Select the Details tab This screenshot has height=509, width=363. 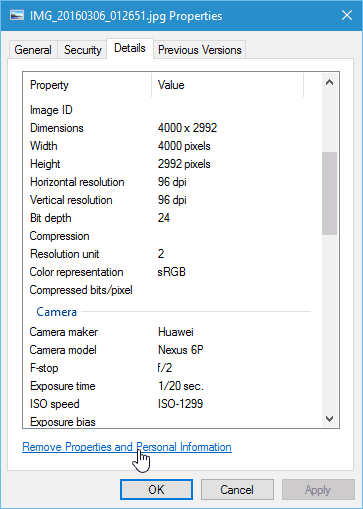pyautogui.click(x=130, y=48)
